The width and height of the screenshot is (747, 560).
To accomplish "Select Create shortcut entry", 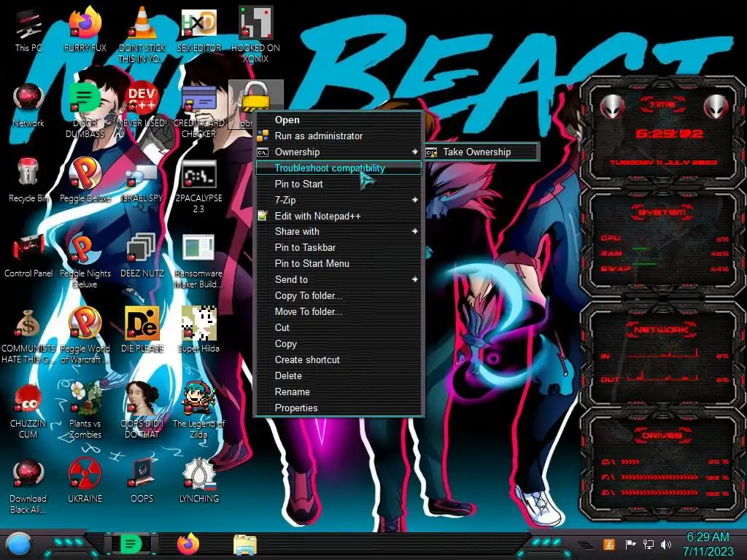I will click(338, 360).
